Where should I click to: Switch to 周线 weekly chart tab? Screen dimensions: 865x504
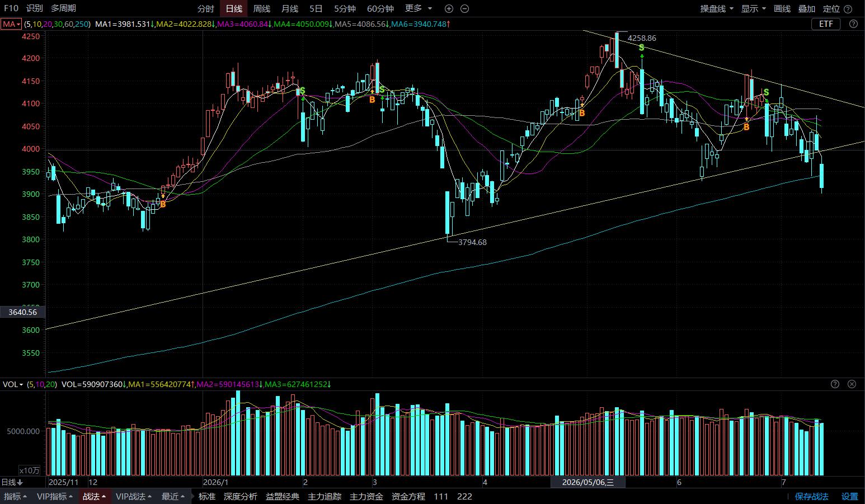coord(261,8)
